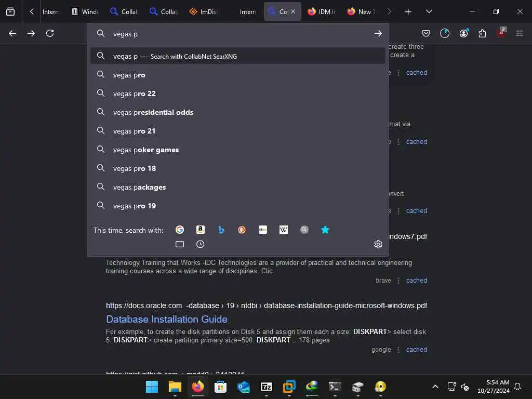Search this time with Google
532x399 pixels.
[x=179, y=230]
